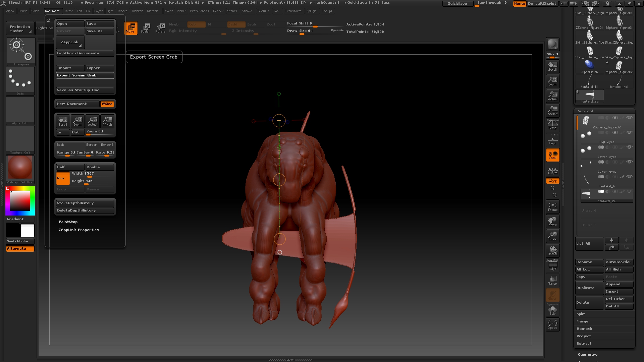The image size is (644, 362).
Task: Expand the Extract section
Action: 584,344
